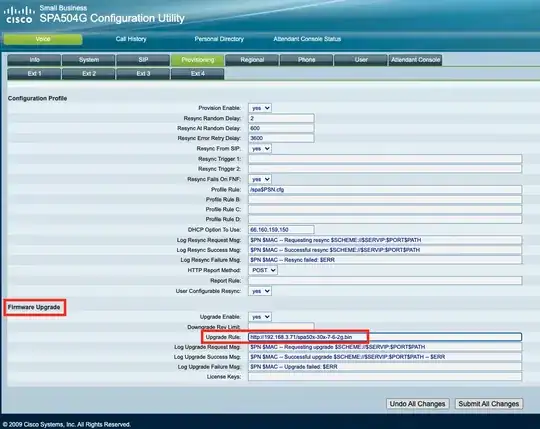Click the Resync Error Retry Delay field

tap(281, 138)
